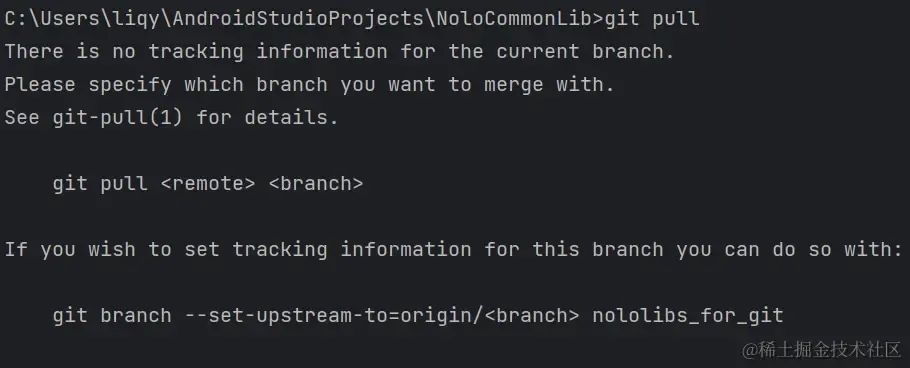Click the '<remote>' placeholder in the suggested command
Image resolution: width=910 pixels, height=368 pixels.
208,183
